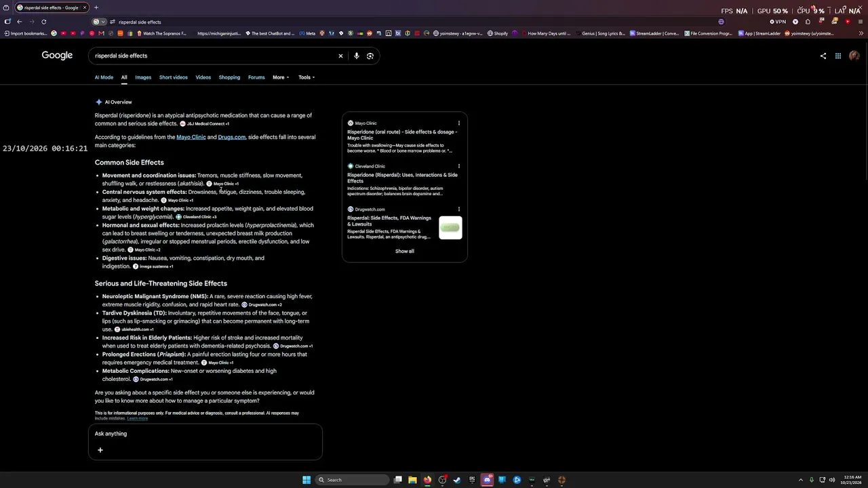Viewport: 868px width, 488px height.
Task: Clear the search box with the X icon
Action: pyautogui.click(x=340, y=56)
